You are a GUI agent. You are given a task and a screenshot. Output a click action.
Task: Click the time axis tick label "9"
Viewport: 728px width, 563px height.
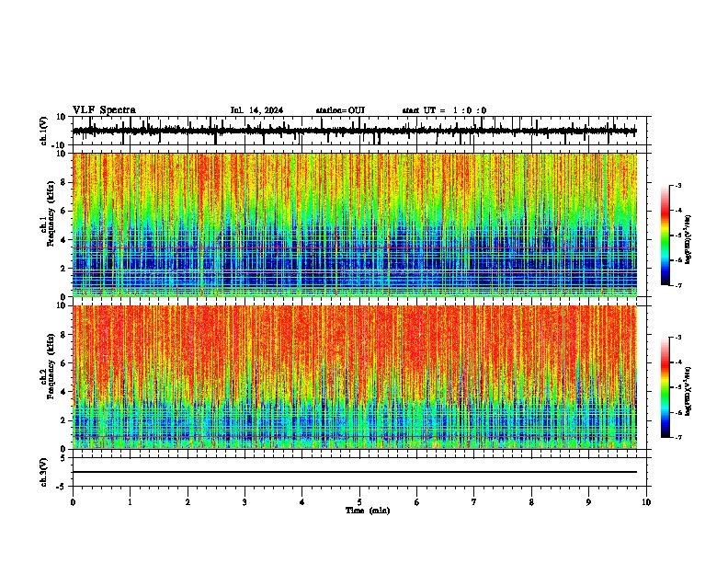[588, 502]
